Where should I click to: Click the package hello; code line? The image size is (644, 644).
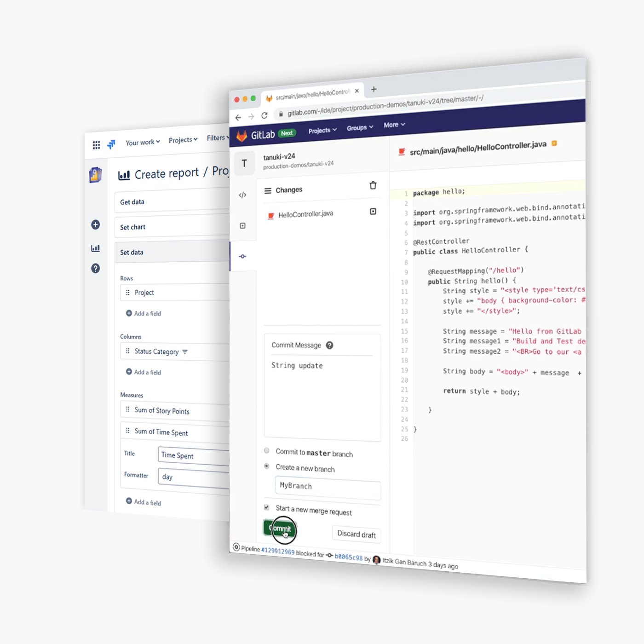click(x=439, y=192)
